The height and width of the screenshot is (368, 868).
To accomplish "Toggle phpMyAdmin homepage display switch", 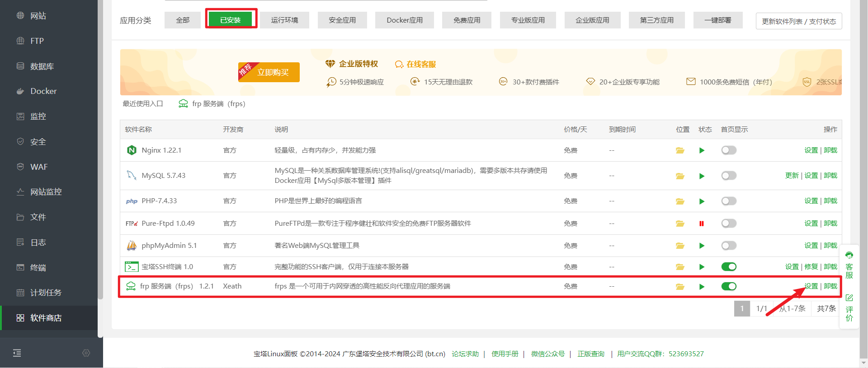I will click(729, 246).
